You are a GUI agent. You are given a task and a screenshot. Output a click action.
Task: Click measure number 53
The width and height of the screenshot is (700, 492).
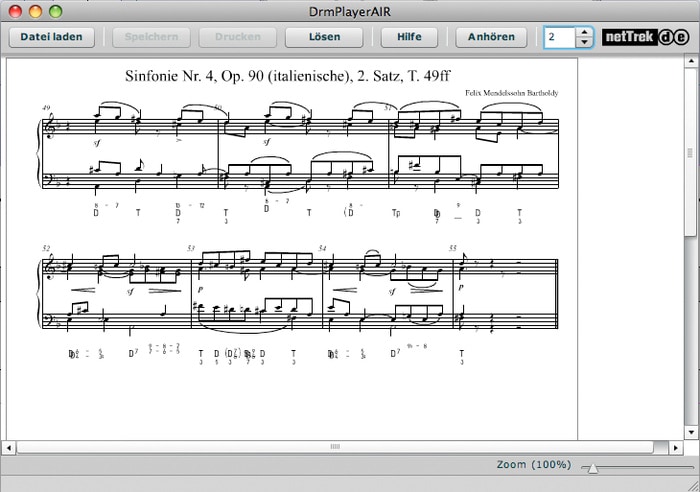[x=191, y=248]
